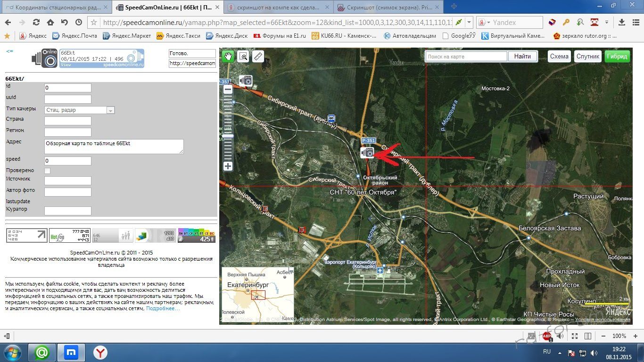Click the Куратор input field

[67, 211]
